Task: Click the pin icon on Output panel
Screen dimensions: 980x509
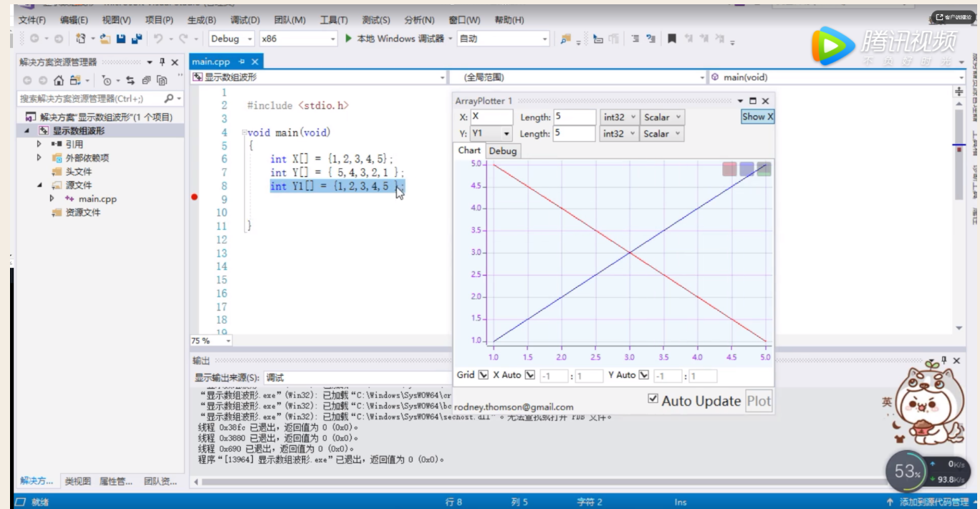Action: (944, 360)
